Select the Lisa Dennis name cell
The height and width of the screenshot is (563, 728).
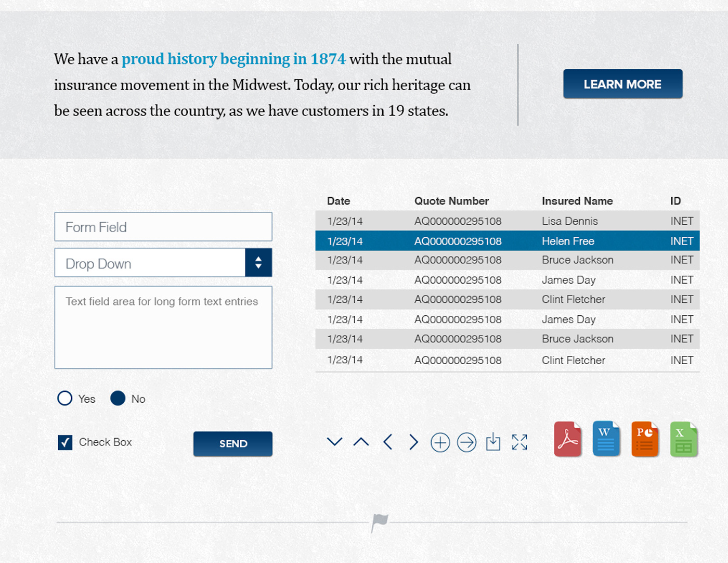pyautogui.click(x=570, y=221)
